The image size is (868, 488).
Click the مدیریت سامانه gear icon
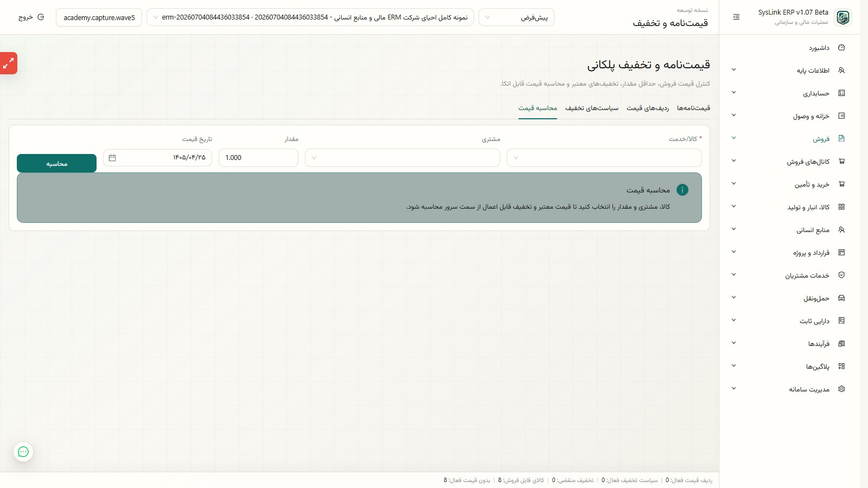841,389
